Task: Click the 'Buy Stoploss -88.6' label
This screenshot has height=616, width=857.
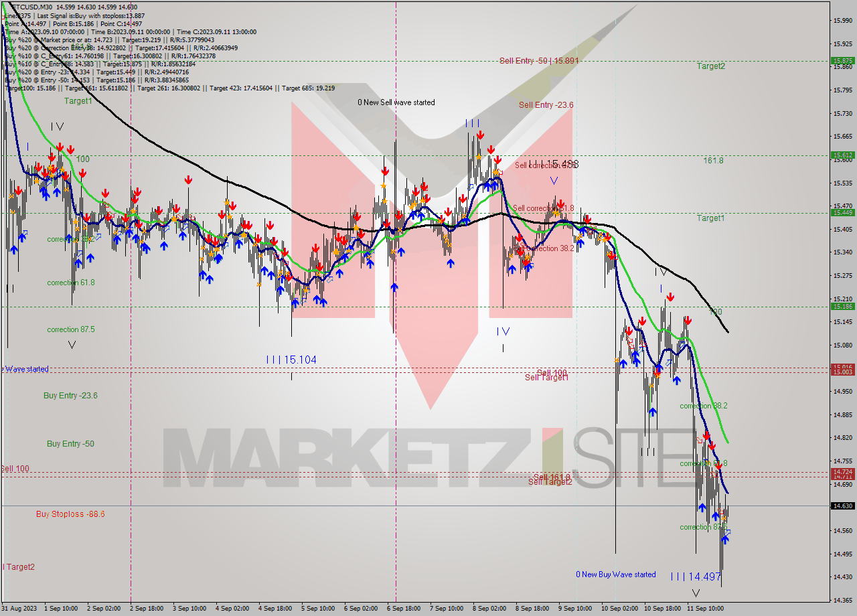Action: 70,514
